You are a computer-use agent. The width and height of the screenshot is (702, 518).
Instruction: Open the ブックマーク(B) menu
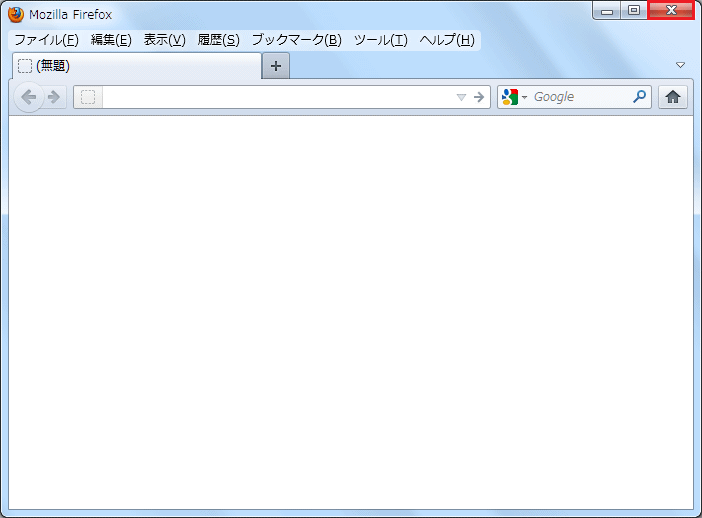point(296,40)
